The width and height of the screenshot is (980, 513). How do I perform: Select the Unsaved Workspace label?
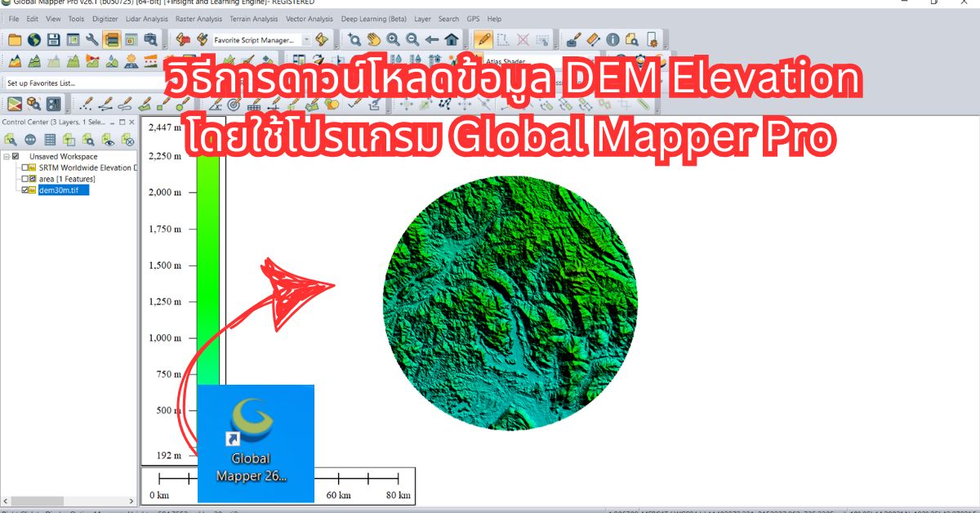(x=63, y=157)
